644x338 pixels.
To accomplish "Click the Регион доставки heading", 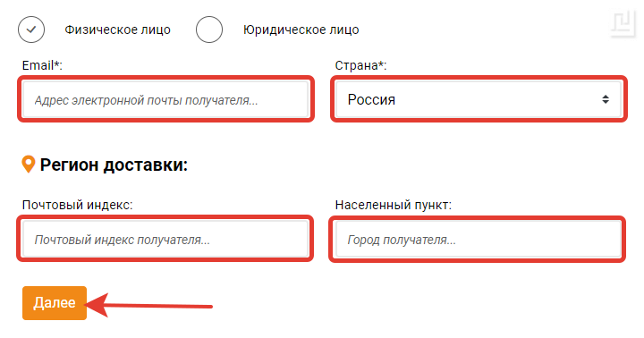I will coord(114,165).
